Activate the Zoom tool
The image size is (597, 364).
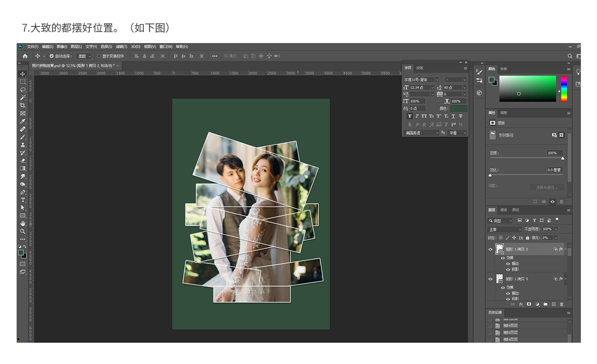(x=23, y=231)
